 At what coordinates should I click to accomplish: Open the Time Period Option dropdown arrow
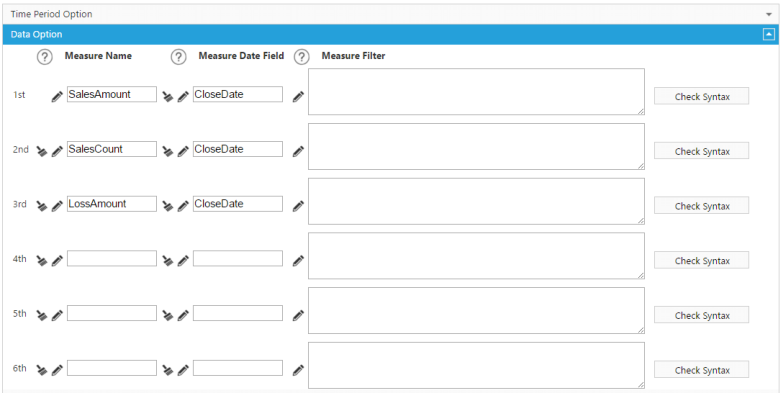click(x=769, y=14)
